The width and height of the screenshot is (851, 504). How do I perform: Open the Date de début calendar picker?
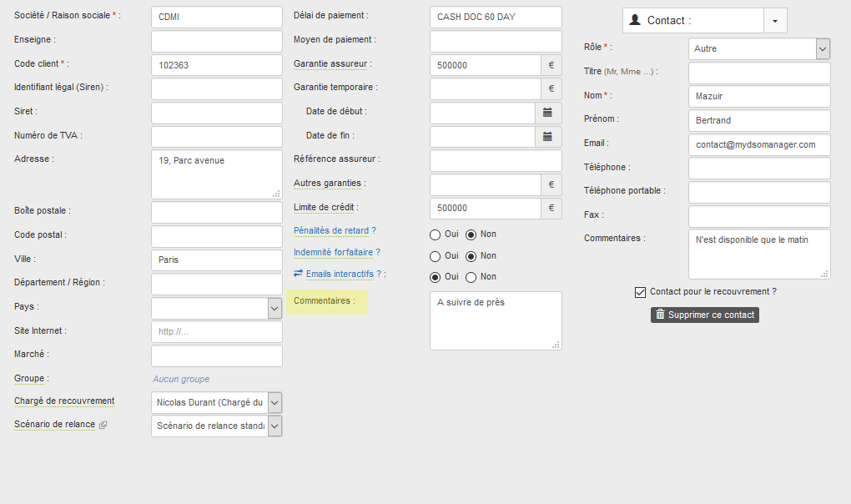548,112
